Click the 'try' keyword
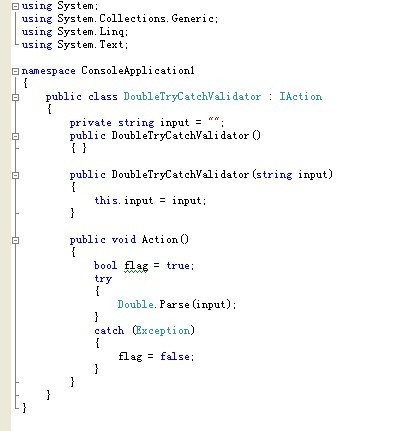Screen dimensions: 404x431 [x=103, y=279]
